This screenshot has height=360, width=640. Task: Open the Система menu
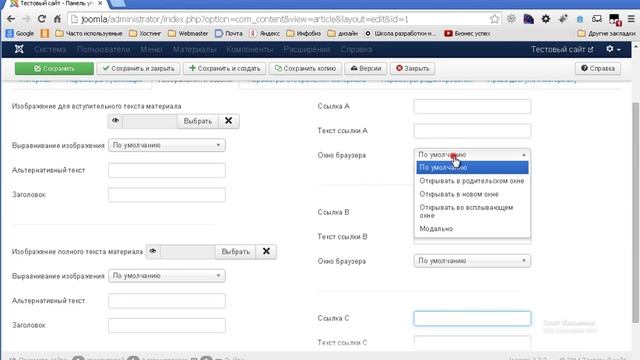point(50,49)
